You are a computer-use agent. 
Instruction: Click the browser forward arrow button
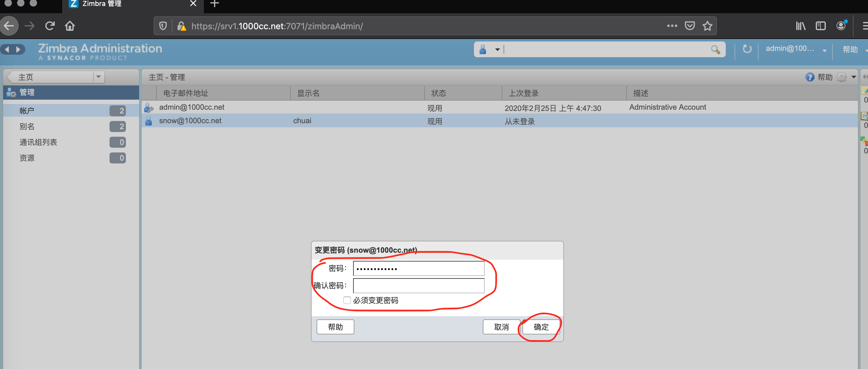coord(30,26)
